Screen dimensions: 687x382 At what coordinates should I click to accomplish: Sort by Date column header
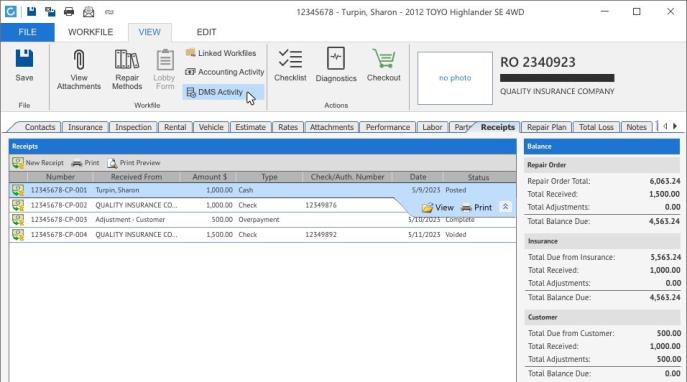418,177
